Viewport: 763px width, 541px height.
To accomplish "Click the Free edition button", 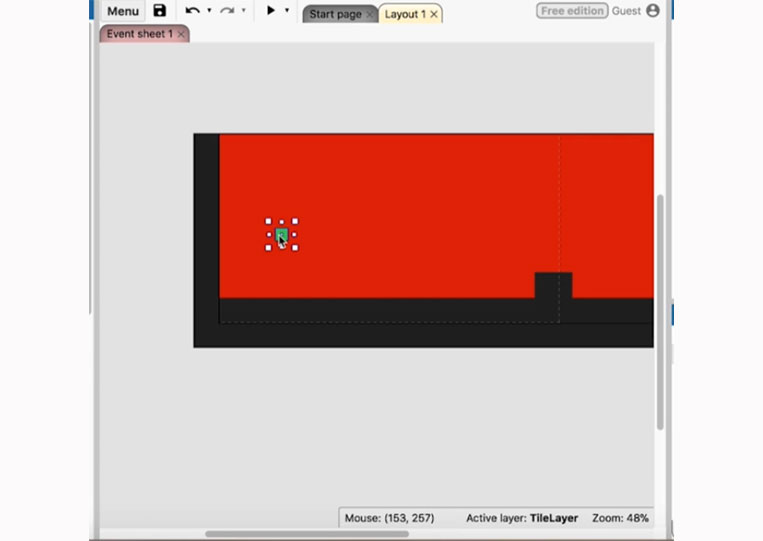I will pos(572,11).
